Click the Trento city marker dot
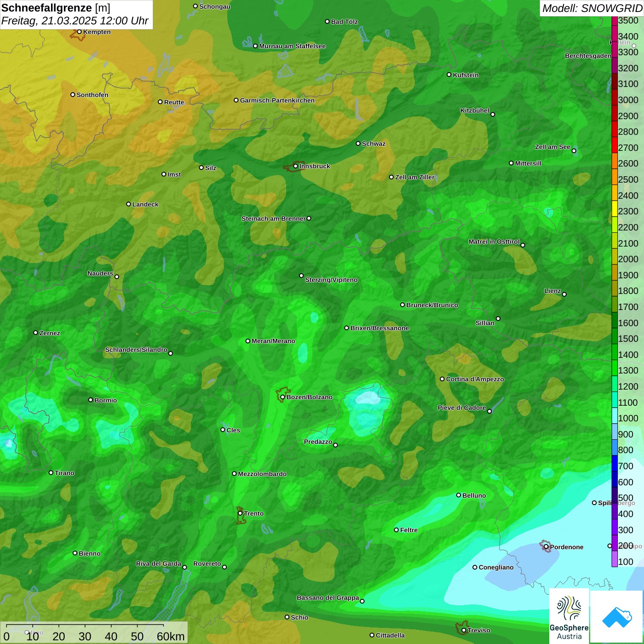Image resolution: width=644 pixels, height=644 pixels. coord(240,513)
